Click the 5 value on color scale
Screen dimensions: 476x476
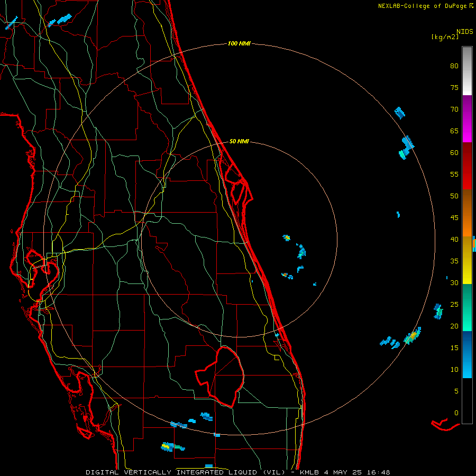coord(456,391)
